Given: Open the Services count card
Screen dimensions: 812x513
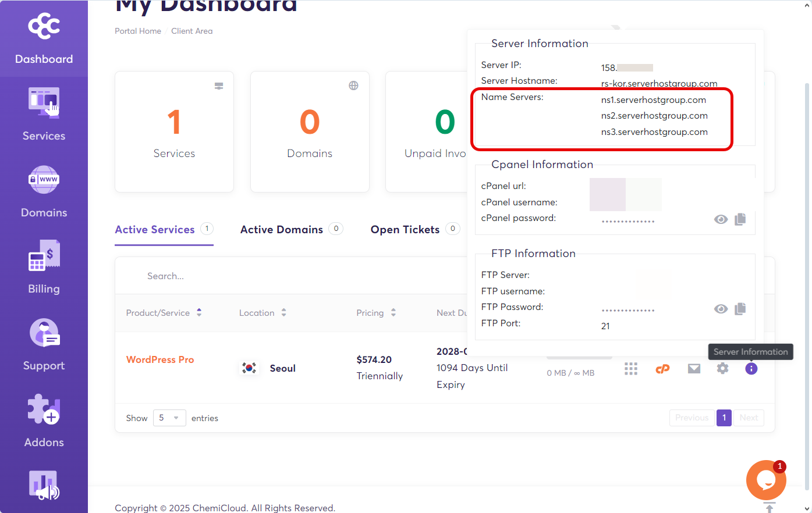Looking at the screenshot, I should [174, 131].
